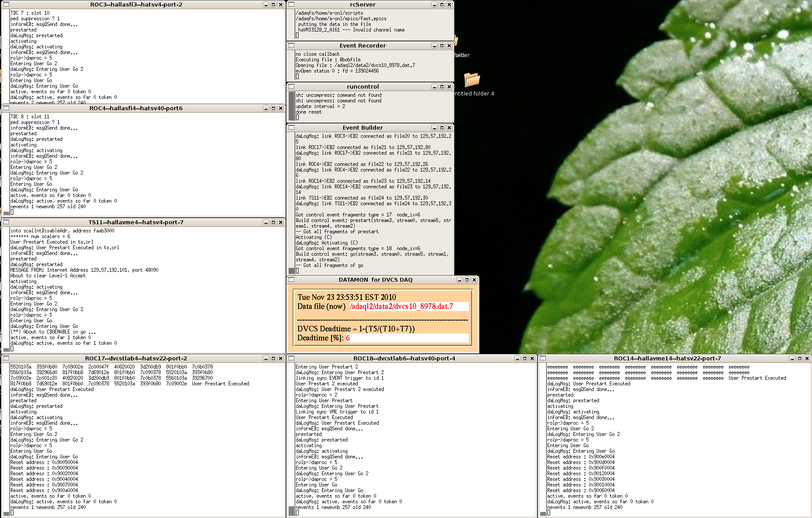Focus the ROC17--dvcstlab4--hatsv22-port-2 title bar

click(136, 358)
